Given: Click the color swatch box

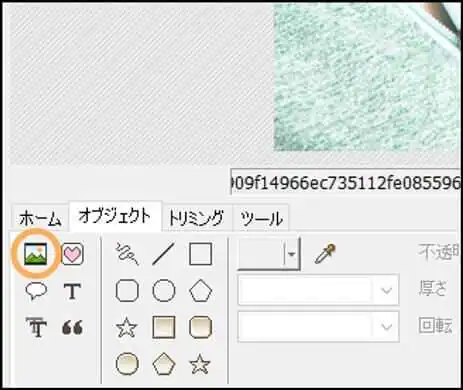Looking at the screenshot, I should 261,254.
